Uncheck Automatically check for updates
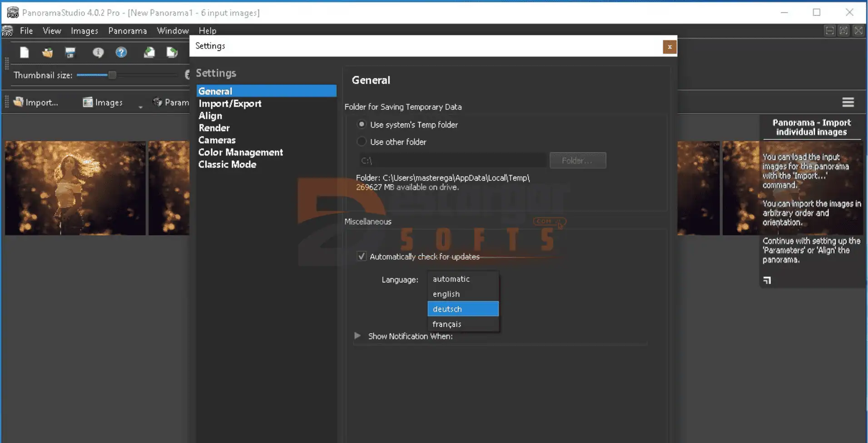 click(362, 256)
